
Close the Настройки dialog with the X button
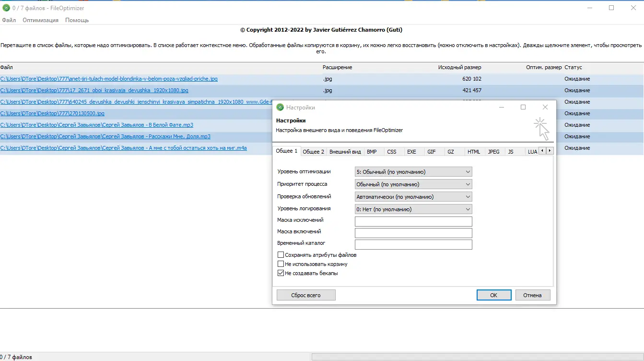point(545,108)
